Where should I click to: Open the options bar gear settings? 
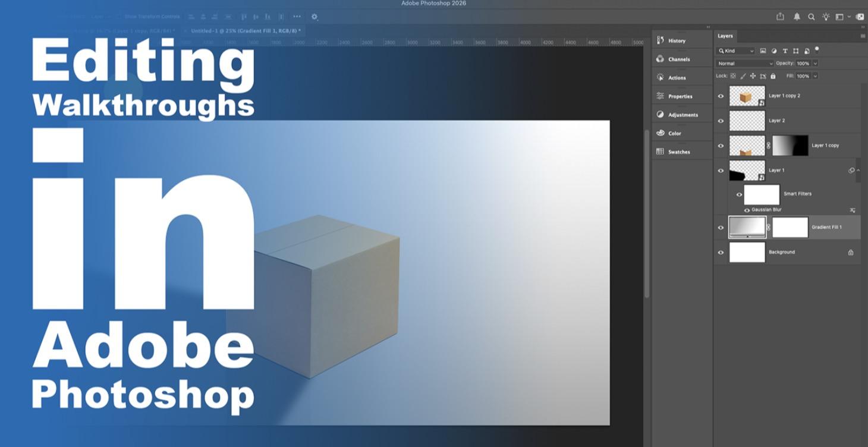click(x=315, y=17)
